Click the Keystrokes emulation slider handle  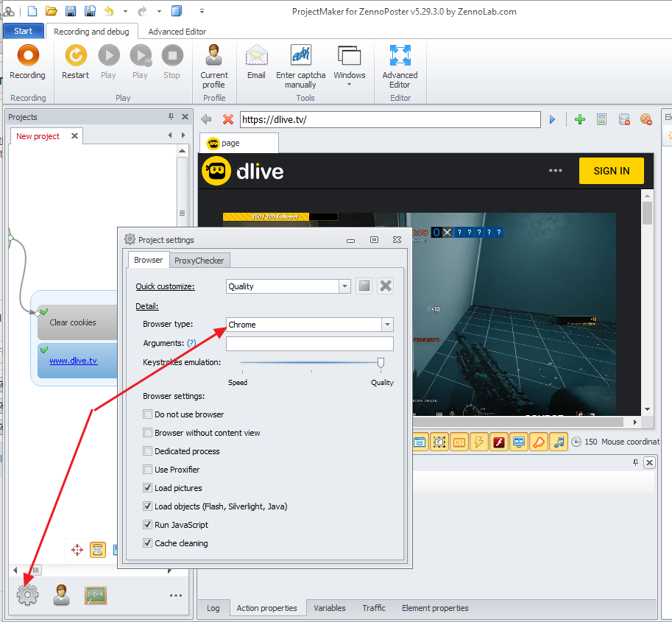[381, 362]
